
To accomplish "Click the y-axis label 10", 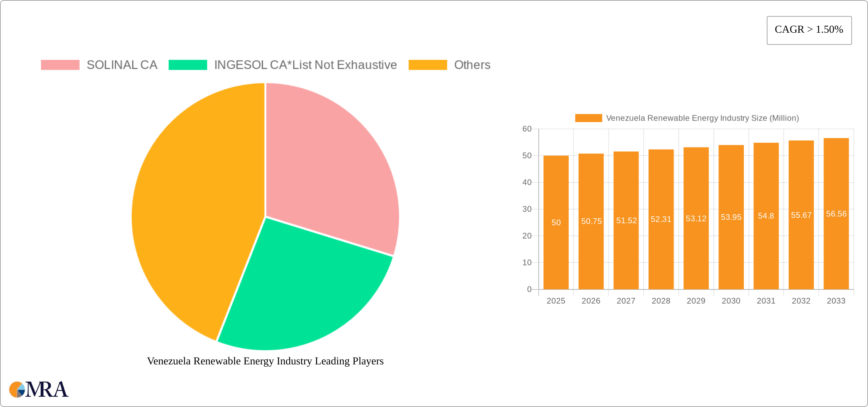I will (x=527, y=262).
